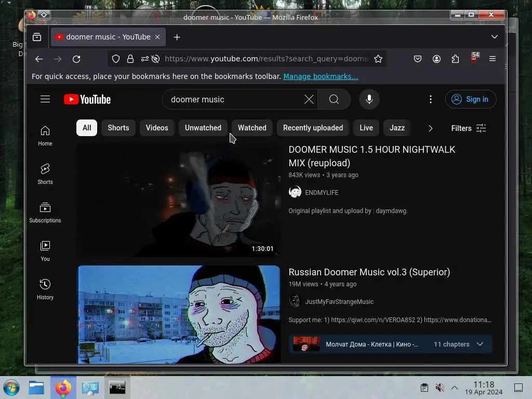Screen dimensions: 532x399
Task: Play Russian Doomer Music vol.3 thumbnail
Action: click(x=179, y=314)
